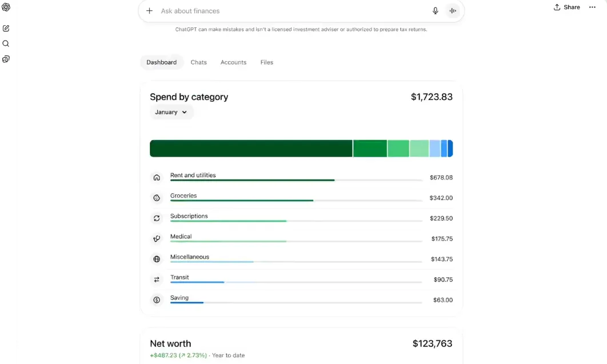Click the $143.75 miscellaneous amount
Screen dimensions: 607x364
click(x=442, y=259)
